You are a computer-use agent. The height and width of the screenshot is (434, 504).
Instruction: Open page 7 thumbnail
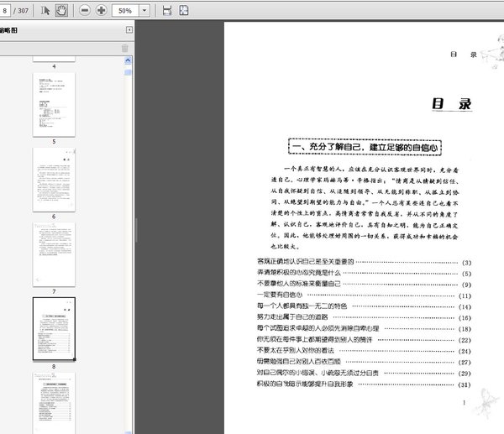54,254
